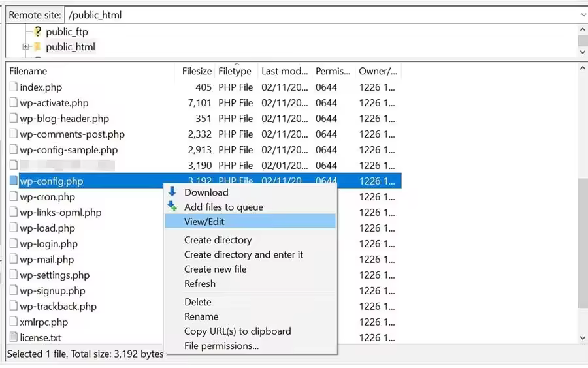Click the directory tree scrollbar up arrow

[x=582, y=29]
